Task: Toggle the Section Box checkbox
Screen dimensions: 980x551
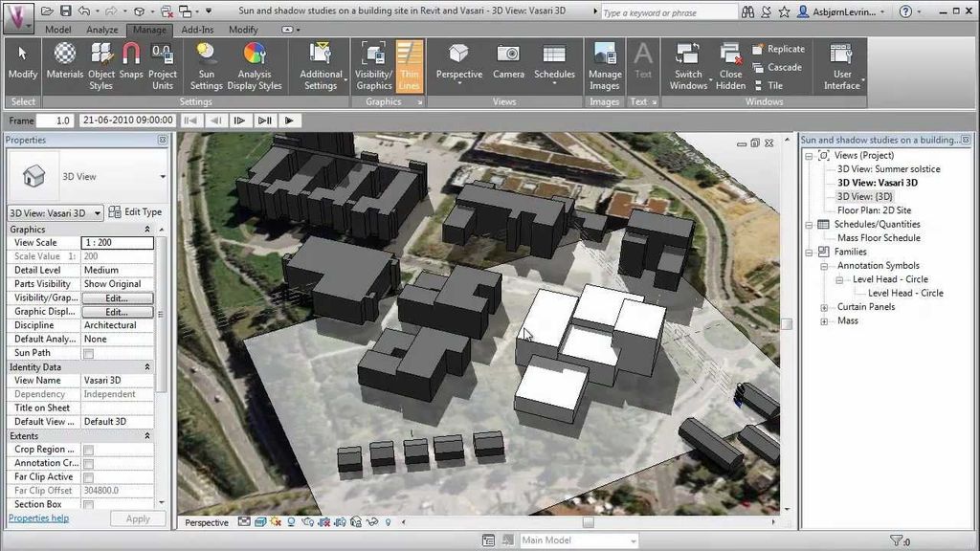Action: [x=89, y=505]
